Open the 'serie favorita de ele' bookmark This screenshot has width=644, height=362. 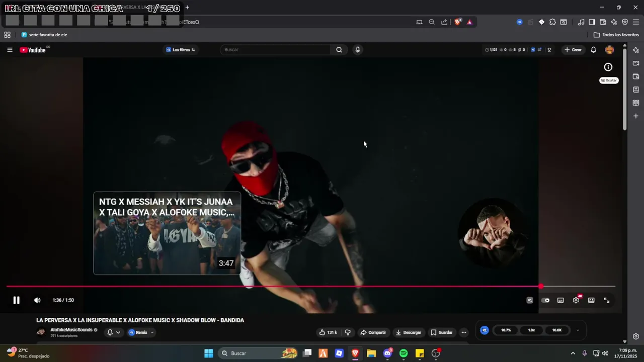[x=44, y=35]
